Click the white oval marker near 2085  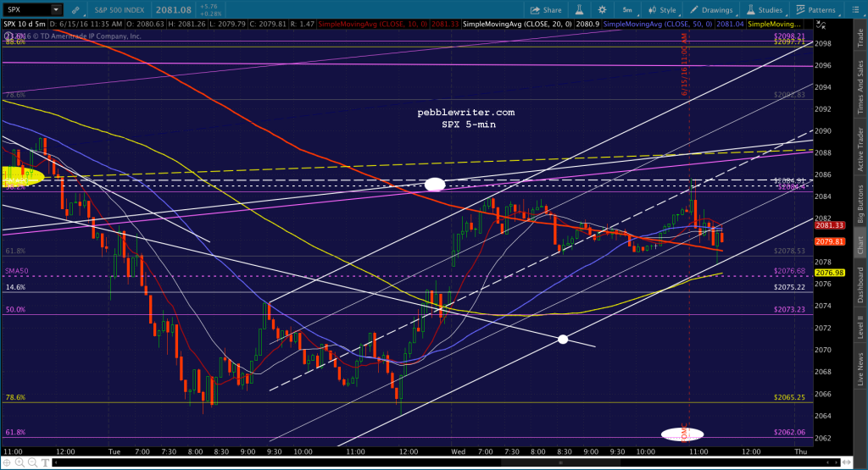[435, 184]
